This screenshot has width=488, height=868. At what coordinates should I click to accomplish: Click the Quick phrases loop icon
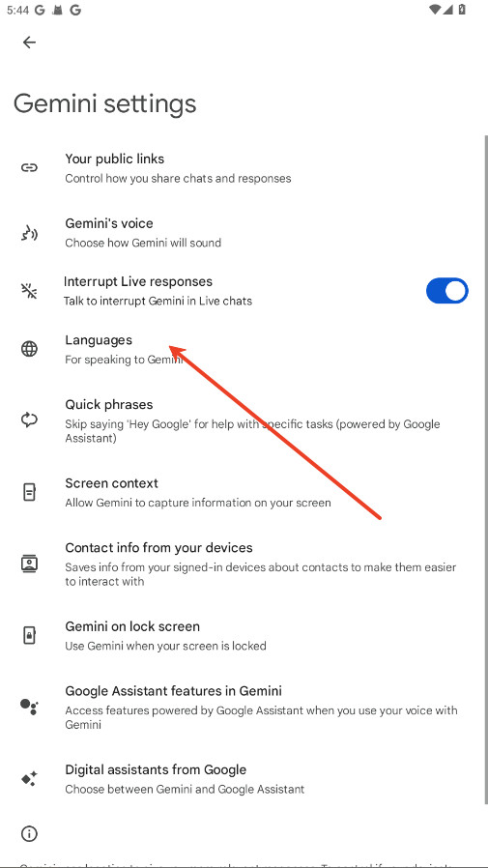tap(29, 420)
